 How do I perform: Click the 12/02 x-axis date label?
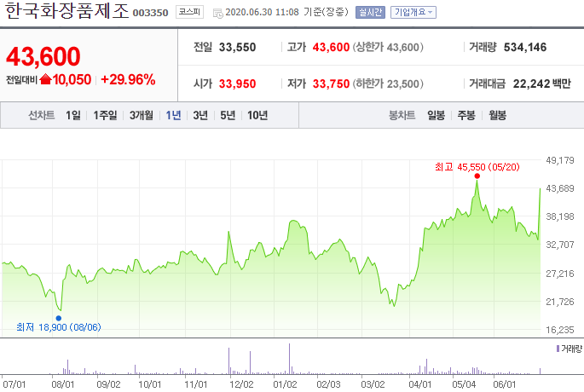(x=241, y=384)
